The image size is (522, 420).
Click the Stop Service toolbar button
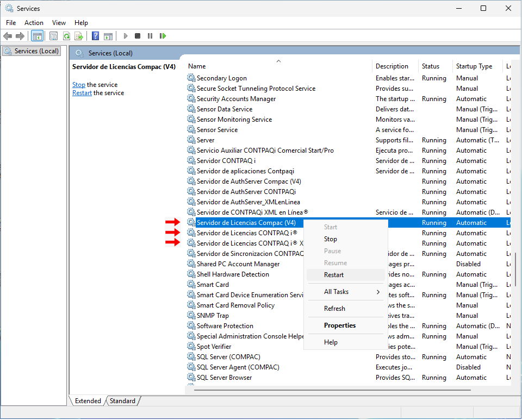[x=138, y=36]
